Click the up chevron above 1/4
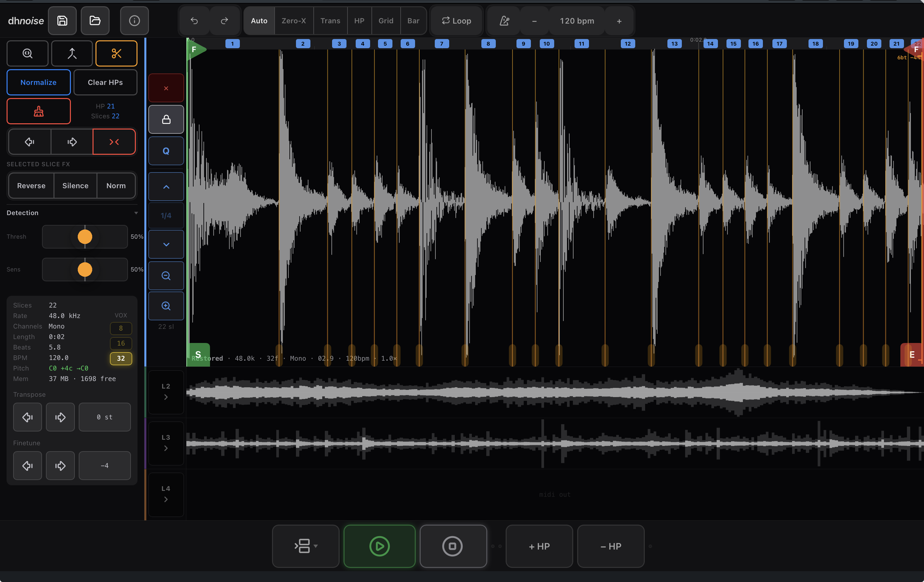The width and height of the screenshot is (924, 582). [x=166, y=187]
